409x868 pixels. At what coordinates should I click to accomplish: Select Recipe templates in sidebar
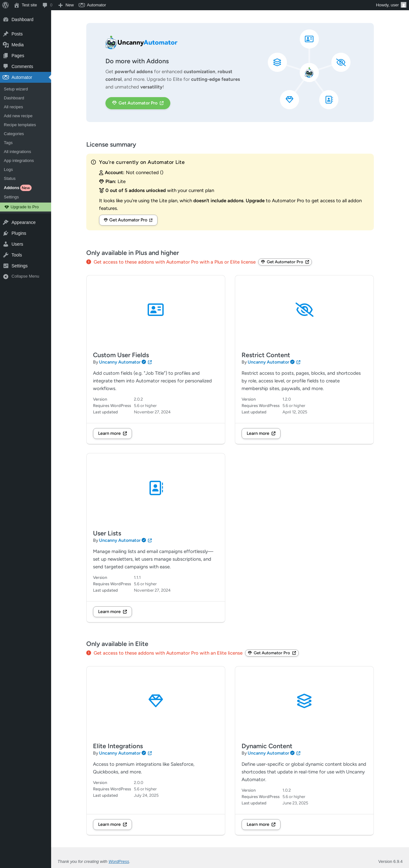(20, 125)
